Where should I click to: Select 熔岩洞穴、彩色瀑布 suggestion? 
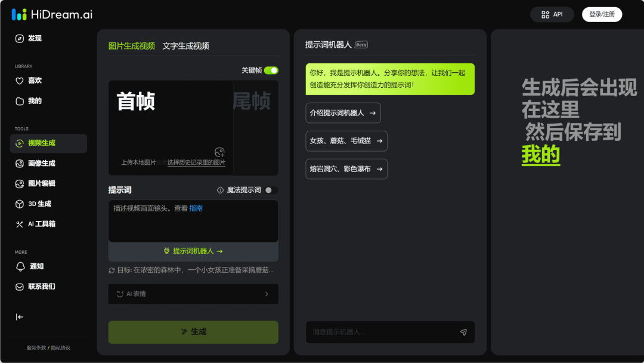tap(346, 169)
